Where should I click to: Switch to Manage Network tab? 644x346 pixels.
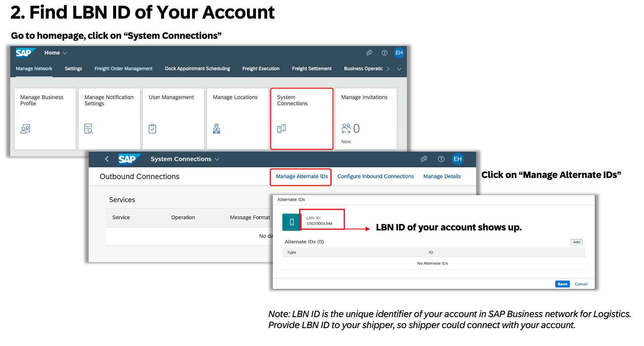pyautogui.click(x=34, y=68)
